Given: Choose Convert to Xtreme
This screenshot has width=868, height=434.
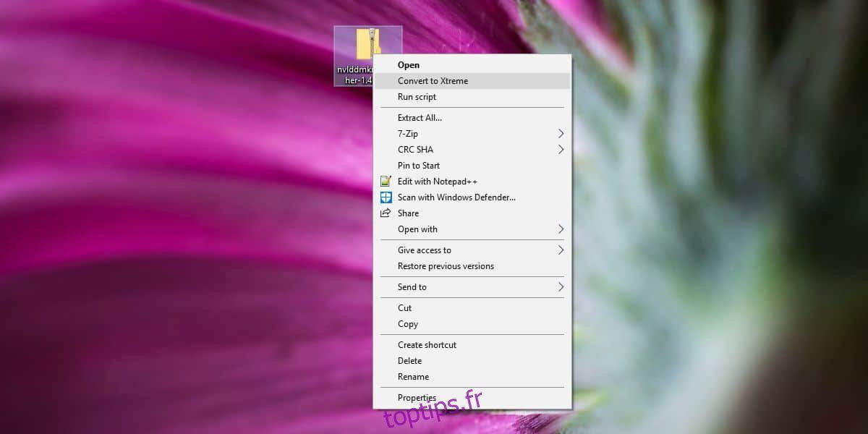Looking at the screenshot, I should (433, 81).
